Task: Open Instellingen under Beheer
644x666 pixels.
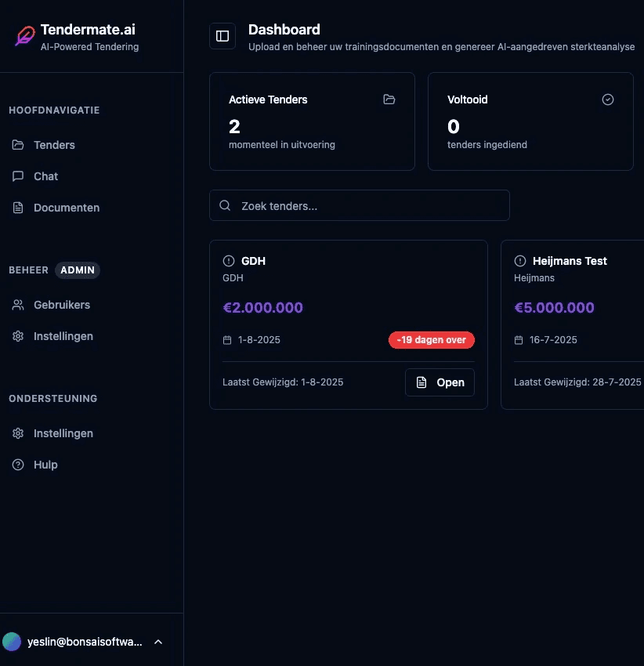Action: click(x=61, y=336)
